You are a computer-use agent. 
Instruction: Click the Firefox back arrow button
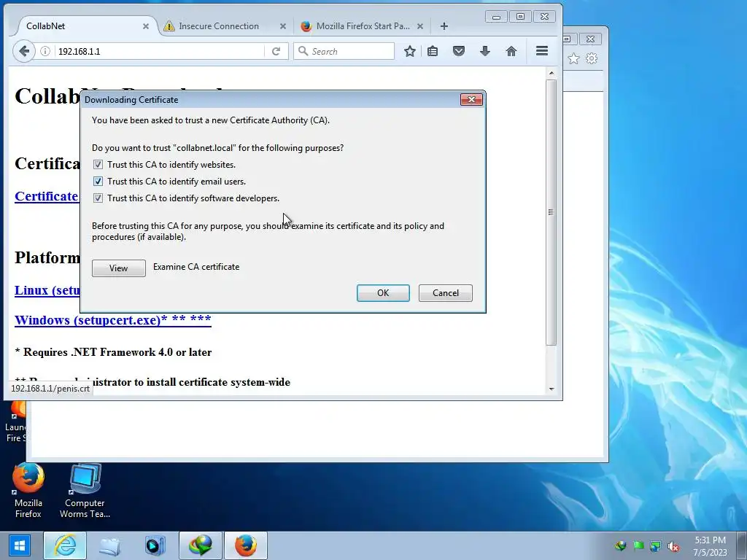[24, 51]
